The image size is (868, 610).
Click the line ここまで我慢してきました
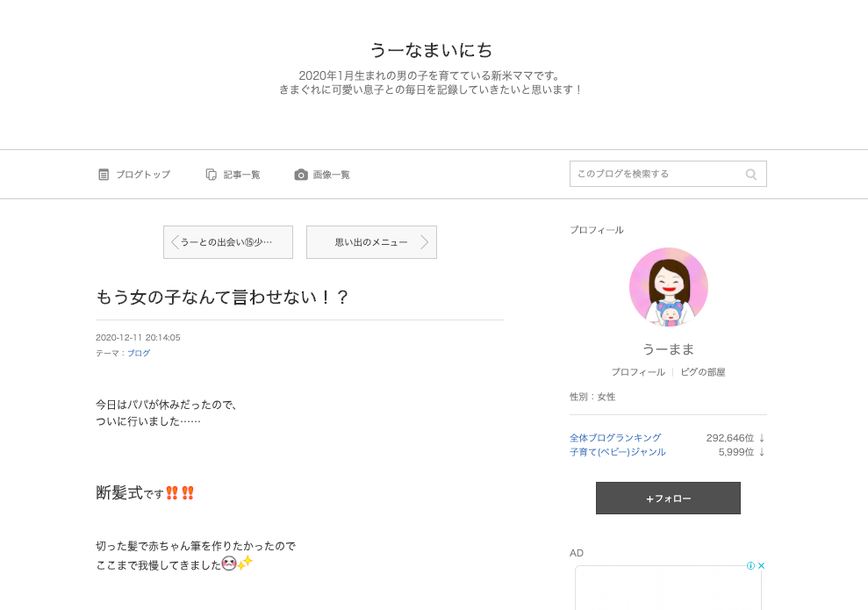[158, 565]
